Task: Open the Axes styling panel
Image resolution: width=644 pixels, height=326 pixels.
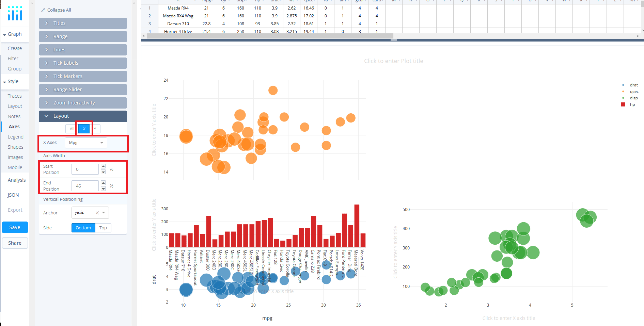Action: tap(14, 126)
